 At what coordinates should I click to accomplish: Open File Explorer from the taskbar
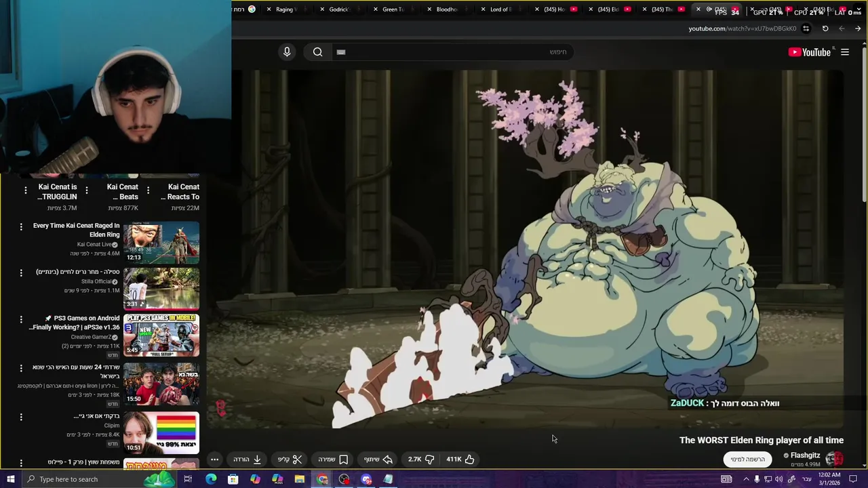point(299,479)
